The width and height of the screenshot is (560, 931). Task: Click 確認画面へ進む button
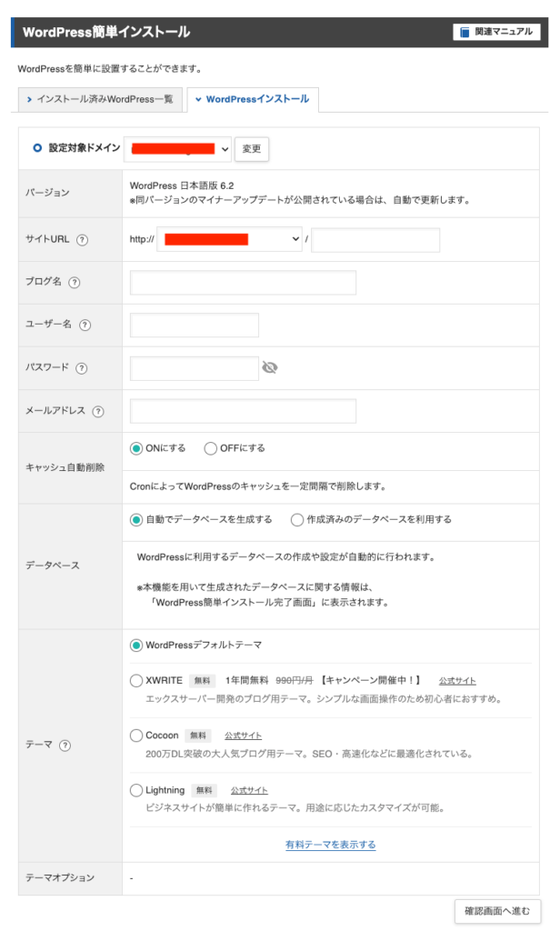[497, 911]
